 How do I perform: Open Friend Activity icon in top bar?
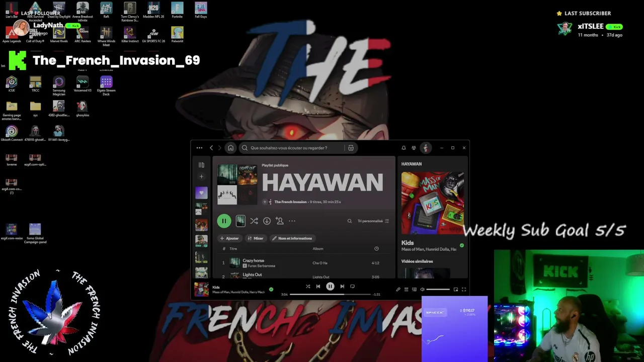[414, 148]
